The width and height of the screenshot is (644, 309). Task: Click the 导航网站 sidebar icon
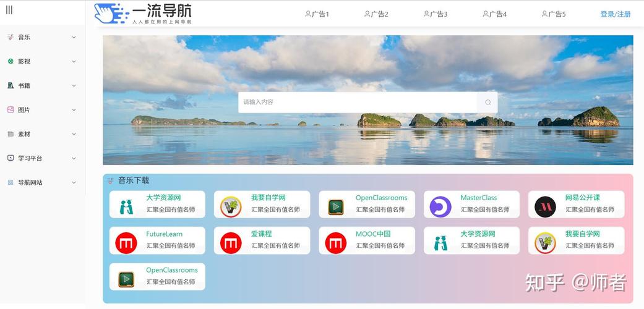tap(11, 182)
